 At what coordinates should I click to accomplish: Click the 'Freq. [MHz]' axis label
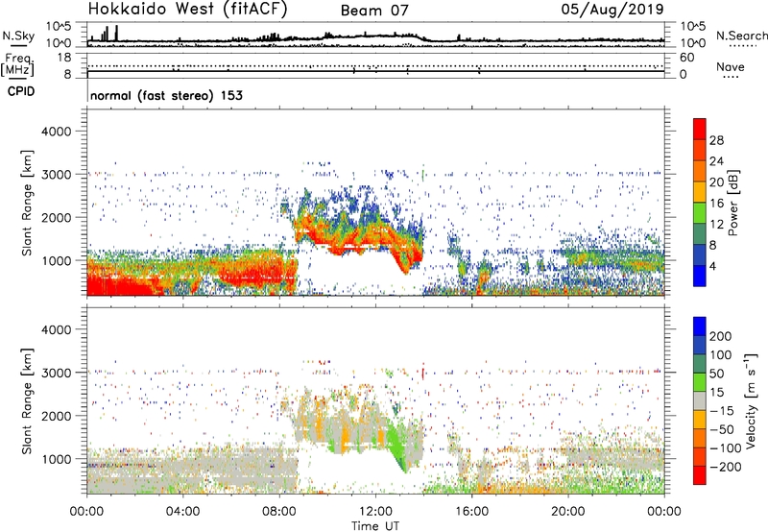coord(17,65)
